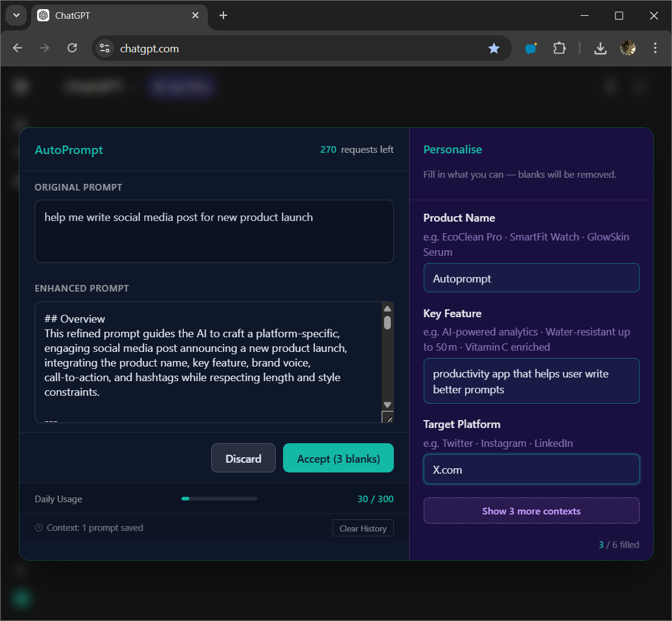672x621 pixels.
Task: Click the browser Reload icon
Action: pyautogui.click(x=72, y=47)
